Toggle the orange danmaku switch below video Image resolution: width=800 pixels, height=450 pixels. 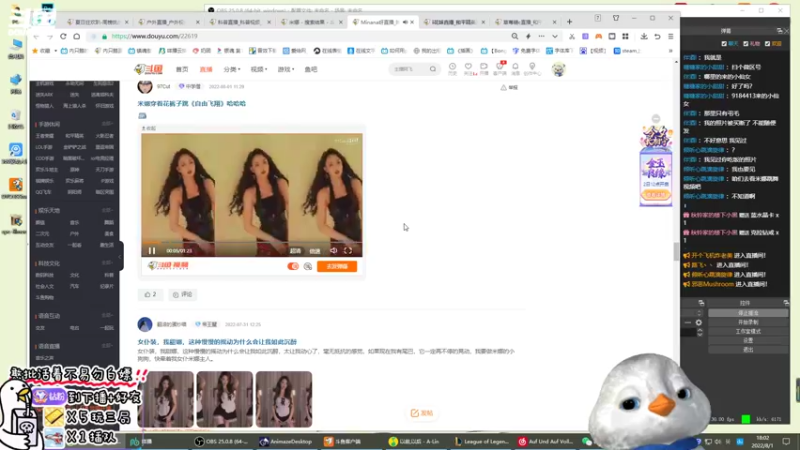(x=293, y=266)
